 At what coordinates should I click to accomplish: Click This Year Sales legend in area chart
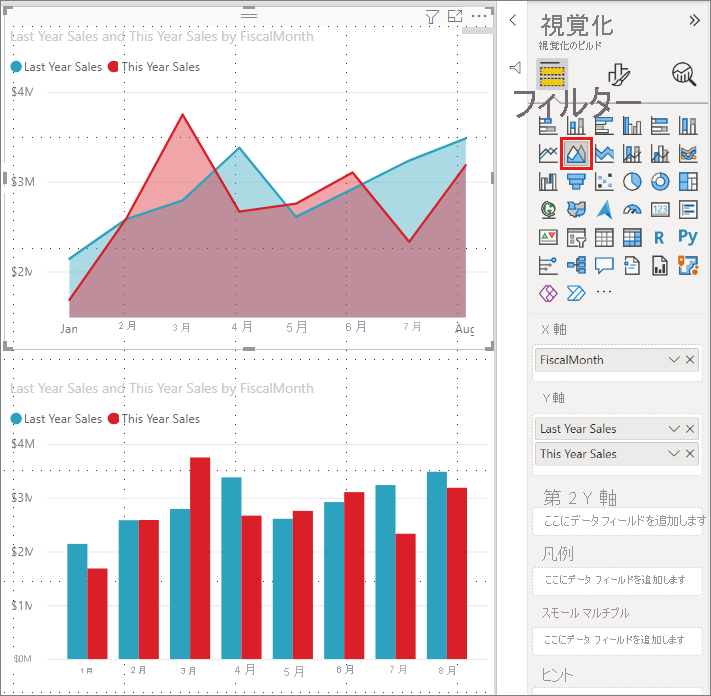[154, 67]
